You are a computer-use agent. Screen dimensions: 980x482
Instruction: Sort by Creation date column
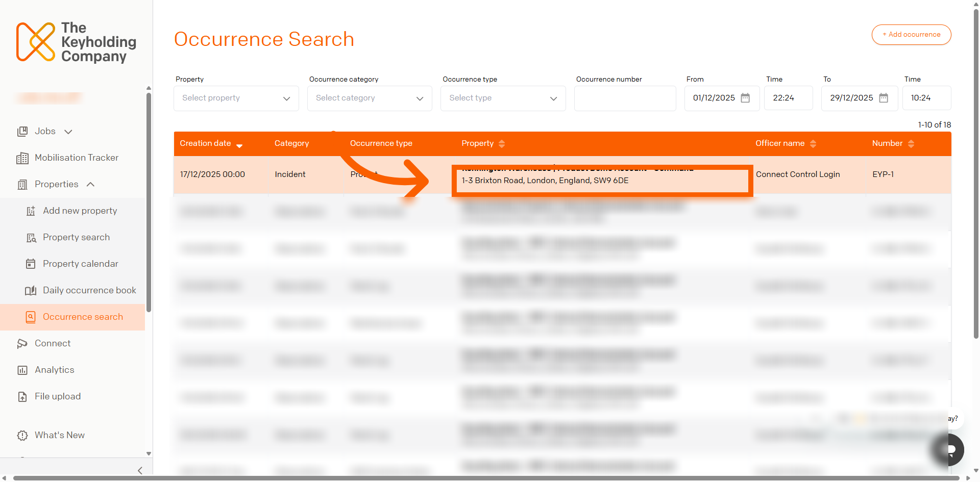click(x=205, y=143)
